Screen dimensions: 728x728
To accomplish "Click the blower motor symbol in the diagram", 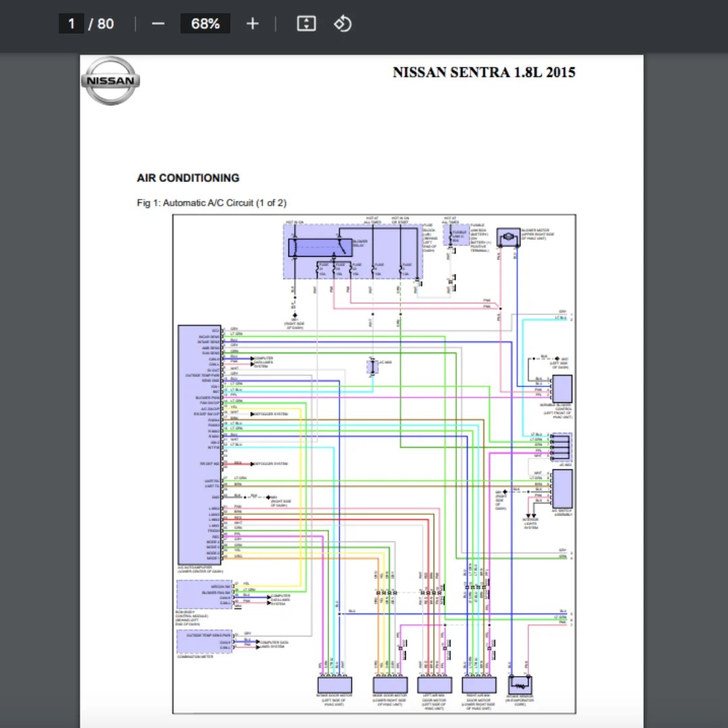I will pyautogui.click(x=508, y=237).
